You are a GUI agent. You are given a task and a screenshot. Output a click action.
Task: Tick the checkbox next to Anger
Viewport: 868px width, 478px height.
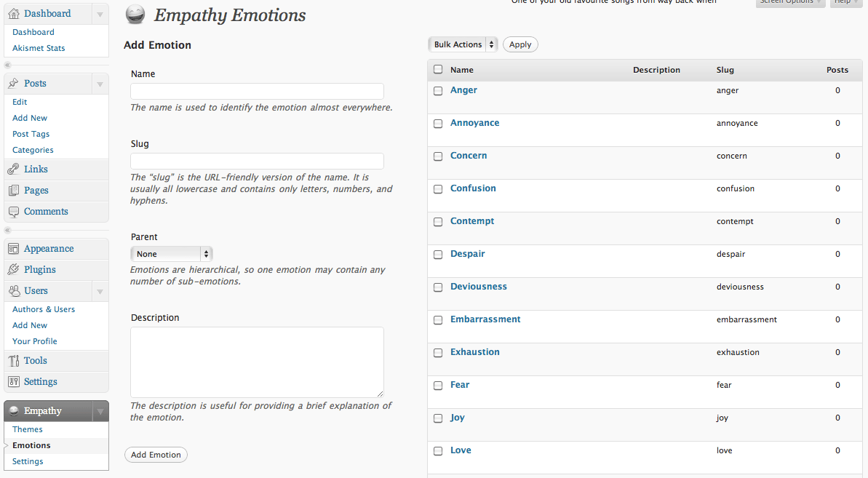tap(438, 91)
